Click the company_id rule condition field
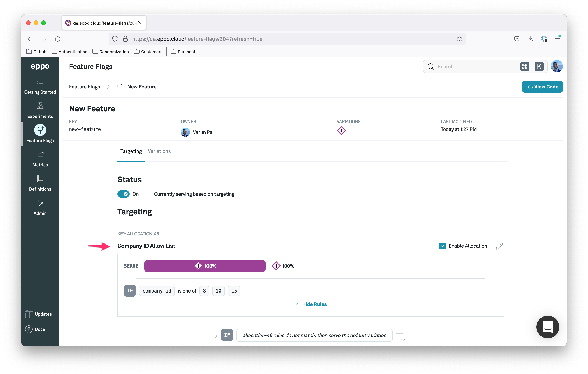Screen dimensions: 588x374 [157, 291]
